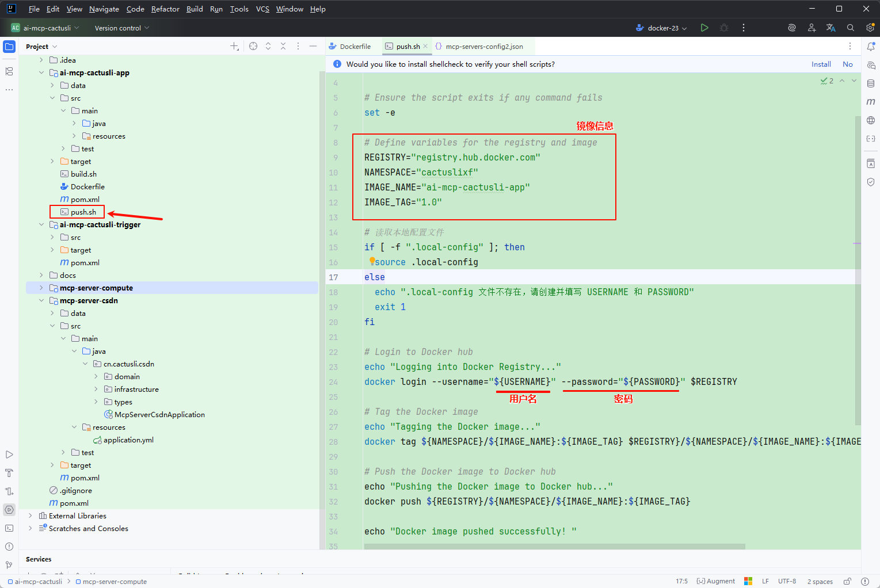Open ai-mcp-cactusli project dropdown
This screenshot has height=588, width=880.
[x=45, y=28]
